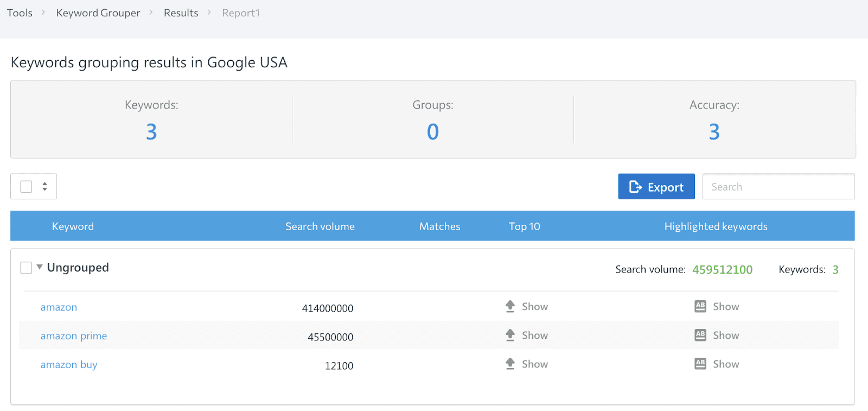Image resolution: width=868 pixels, height=411 pixels.
Task: Open the selection options stepper arrows
Action: tap(44, 187)
